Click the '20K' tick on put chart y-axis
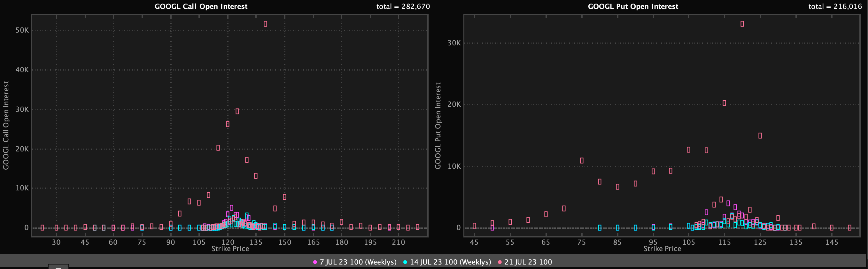 coord(454,104)
